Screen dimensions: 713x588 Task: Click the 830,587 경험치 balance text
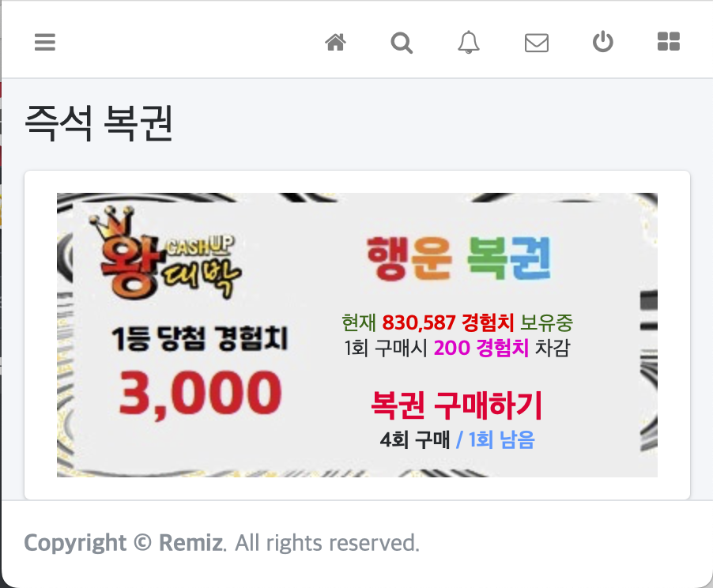[x=448, y=322]
